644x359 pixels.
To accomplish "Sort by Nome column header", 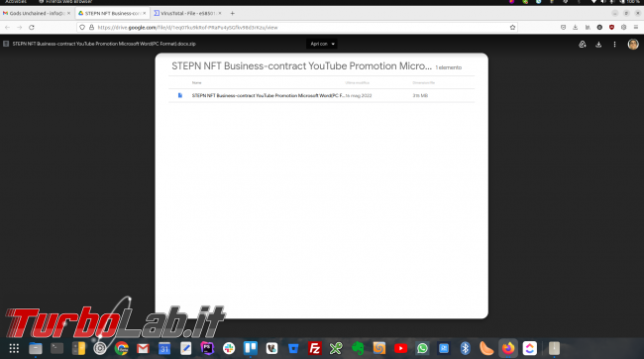I will point(197,82).
